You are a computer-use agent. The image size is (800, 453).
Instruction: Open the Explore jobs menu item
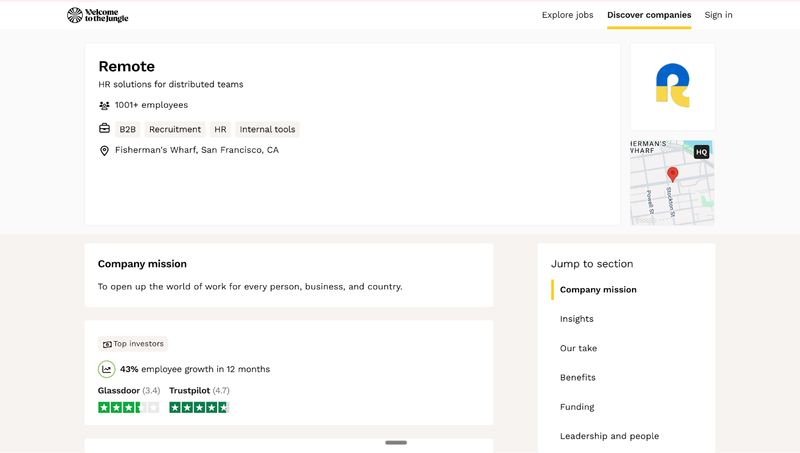(x=567, y=15)
